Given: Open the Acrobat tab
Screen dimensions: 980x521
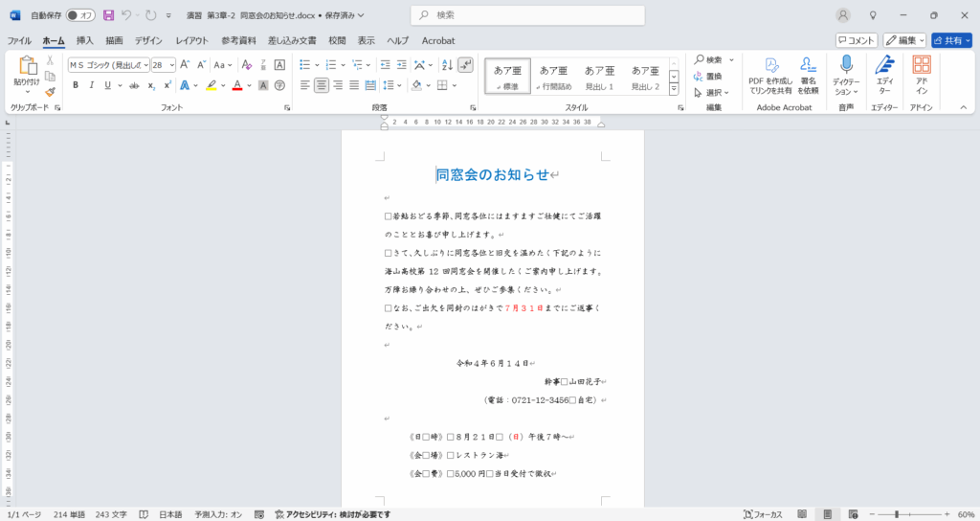Looking at the screenshot, I should pyautogui.click(x=438, y=40).
